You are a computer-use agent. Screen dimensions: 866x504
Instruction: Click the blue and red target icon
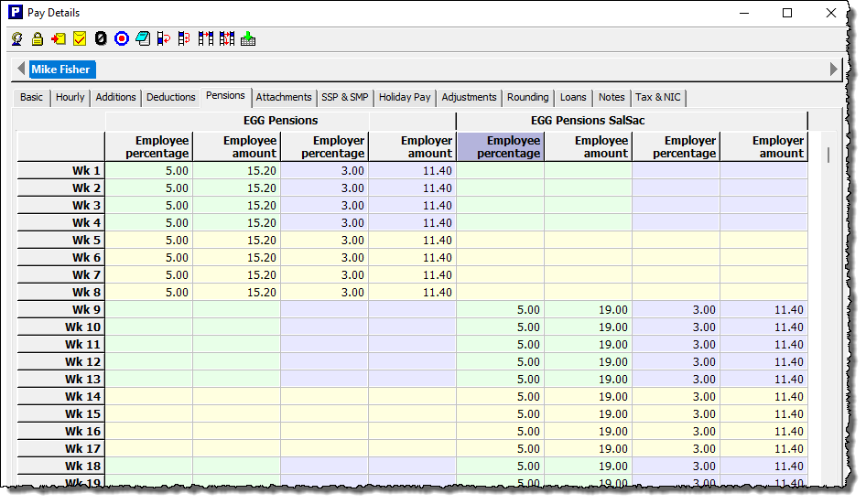click(x=122, y=39)
